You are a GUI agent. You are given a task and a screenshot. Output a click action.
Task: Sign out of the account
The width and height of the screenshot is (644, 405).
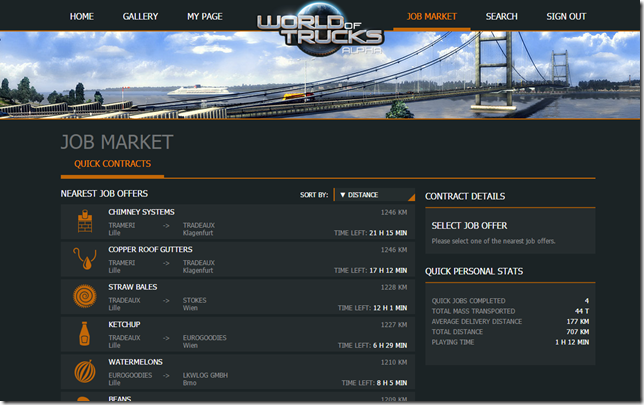[x=566, y=16]
